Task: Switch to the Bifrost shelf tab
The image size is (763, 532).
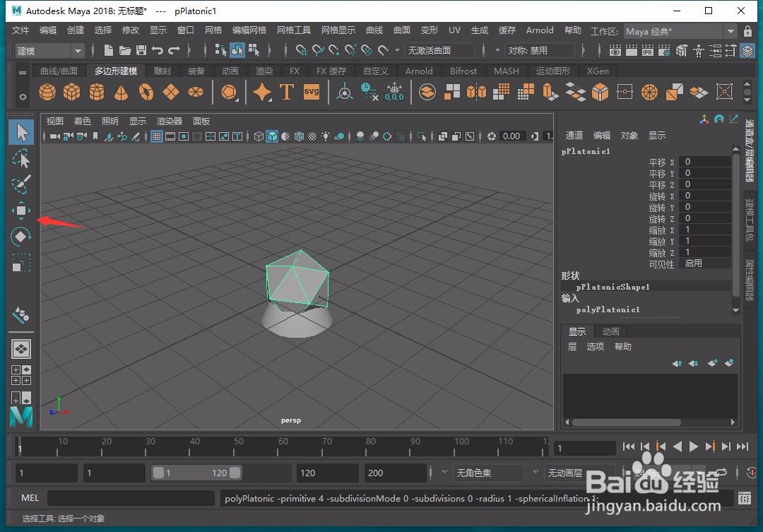Action: click(x=463, y=71)
